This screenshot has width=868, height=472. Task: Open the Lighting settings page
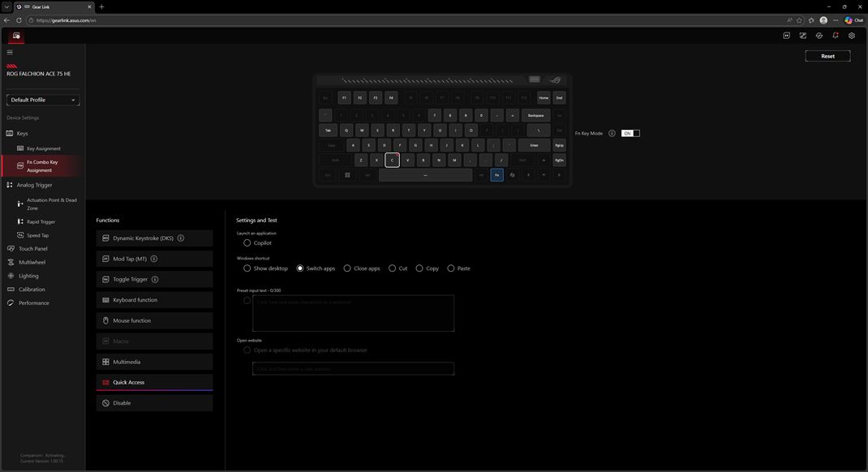pyautogui.click(x=28, y=276)
